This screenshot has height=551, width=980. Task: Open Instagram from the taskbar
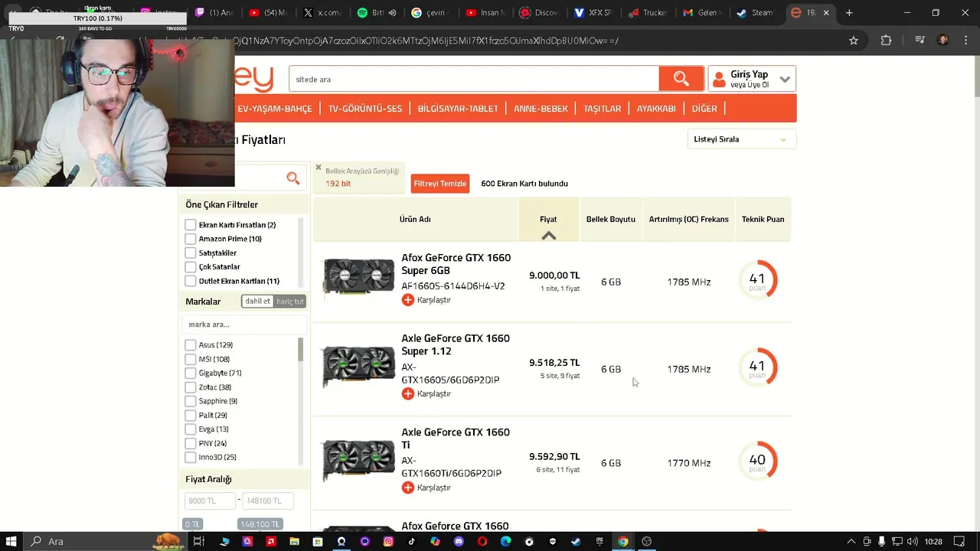click(388, 541)
